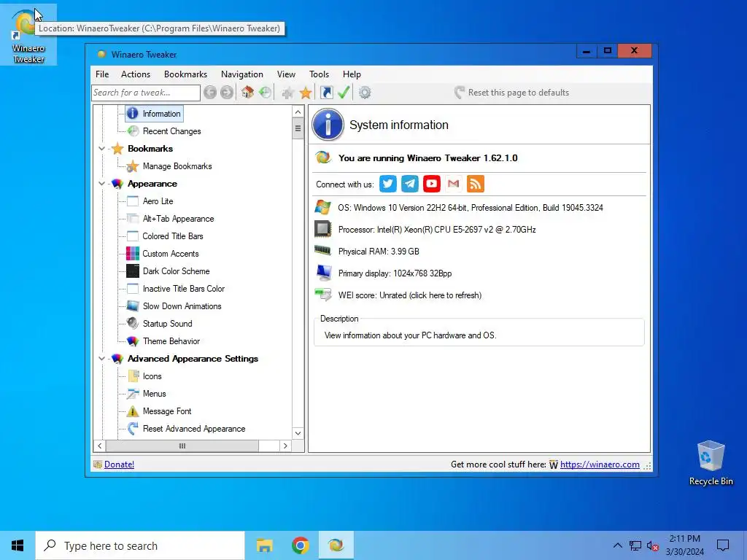The image size is (747, 560).
Task: Open bookmarks with the gold star icon
Action: tap(306, 93)
